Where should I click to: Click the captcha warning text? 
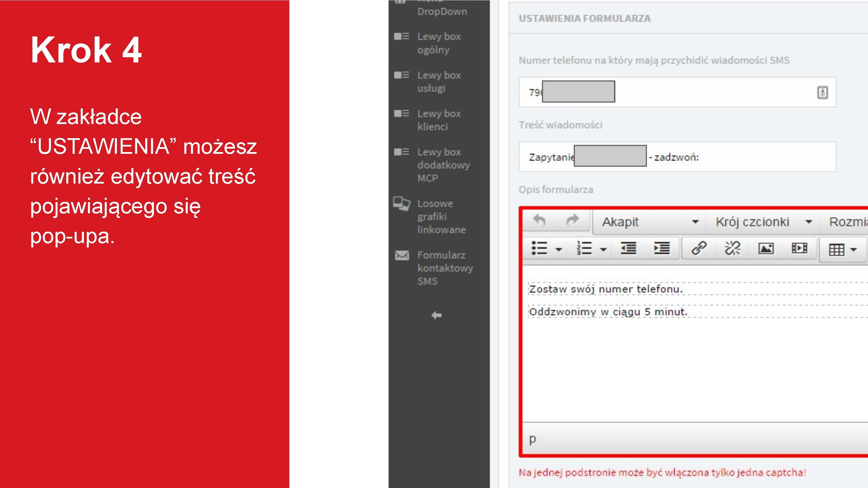(662, 472)
